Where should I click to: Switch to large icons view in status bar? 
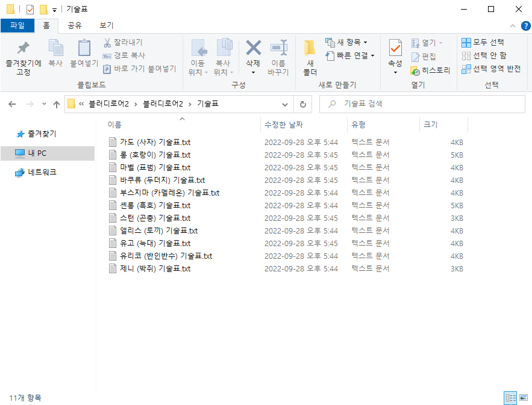pos(524,398)
